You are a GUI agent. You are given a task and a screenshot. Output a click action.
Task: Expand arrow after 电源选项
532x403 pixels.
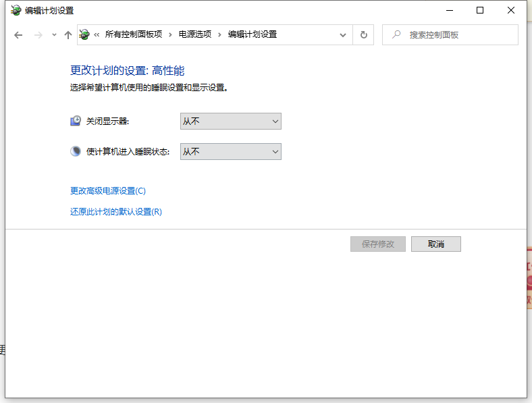[219, 34]
